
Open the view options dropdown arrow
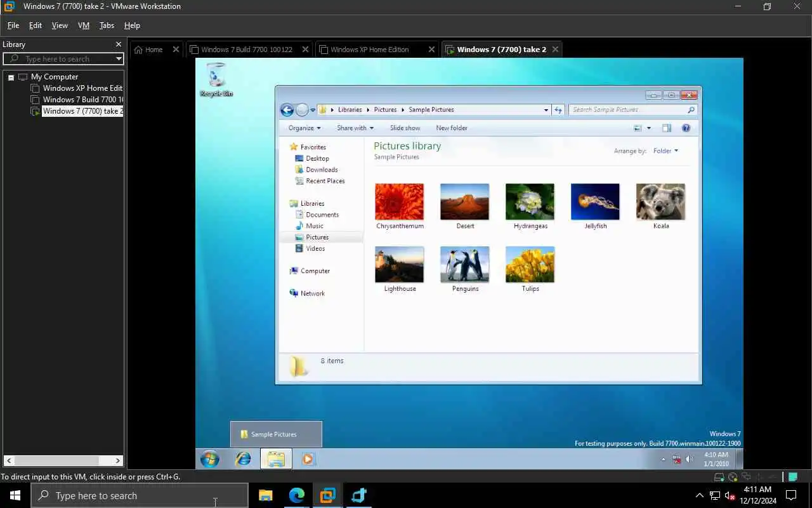[x=648, y=128]
